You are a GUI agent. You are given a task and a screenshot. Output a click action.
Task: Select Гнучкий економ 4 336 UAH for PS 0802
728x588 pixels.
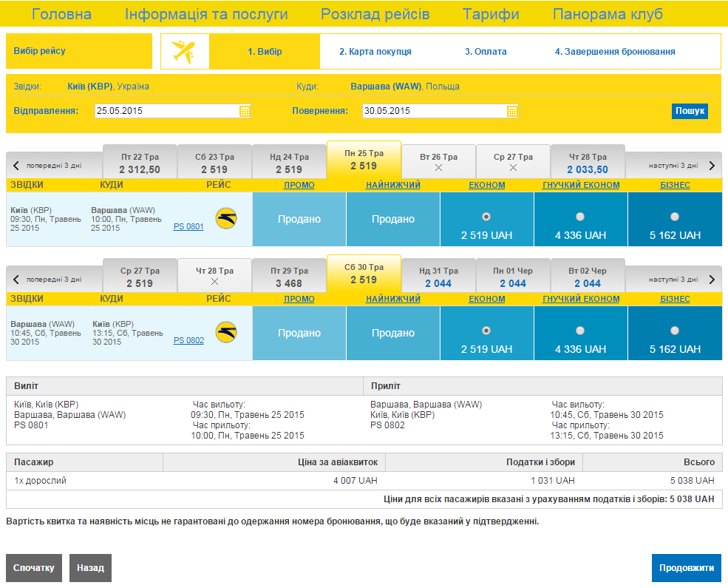point(580,331)
